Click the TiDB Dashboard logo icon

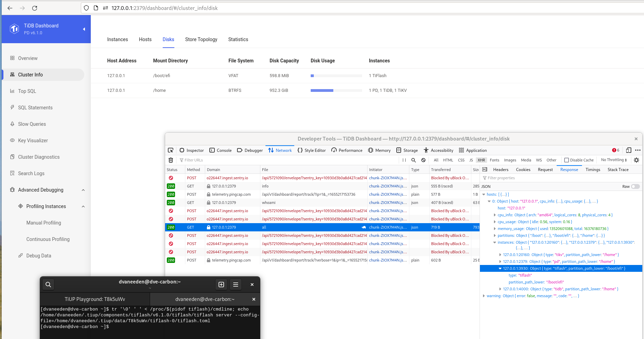tap(14, 29)
